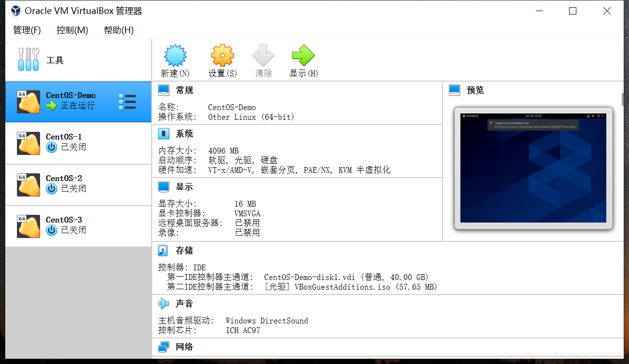629x364 pixels.
Task: Click CentOS-2 powered-off status icon
Action: point(52,189)
